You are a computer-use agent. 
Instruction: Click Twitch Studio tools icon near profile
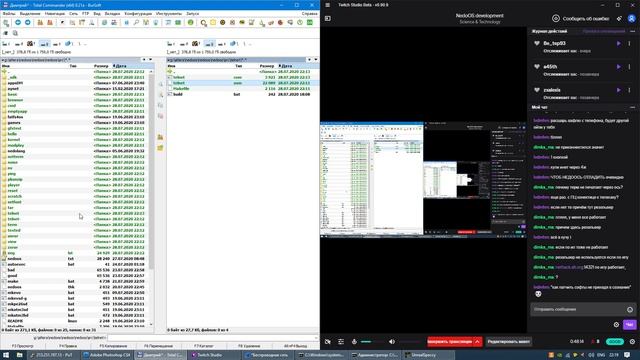tap(619, 18)
